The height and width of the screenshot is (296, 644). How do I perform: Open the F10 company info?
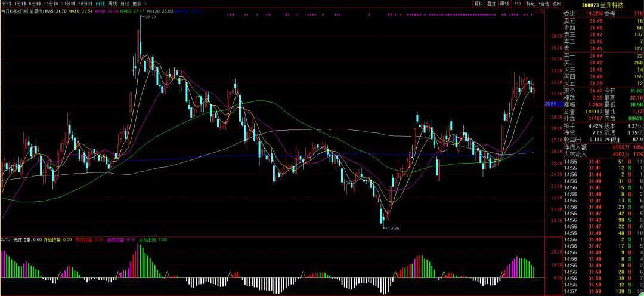pos(517,4)
